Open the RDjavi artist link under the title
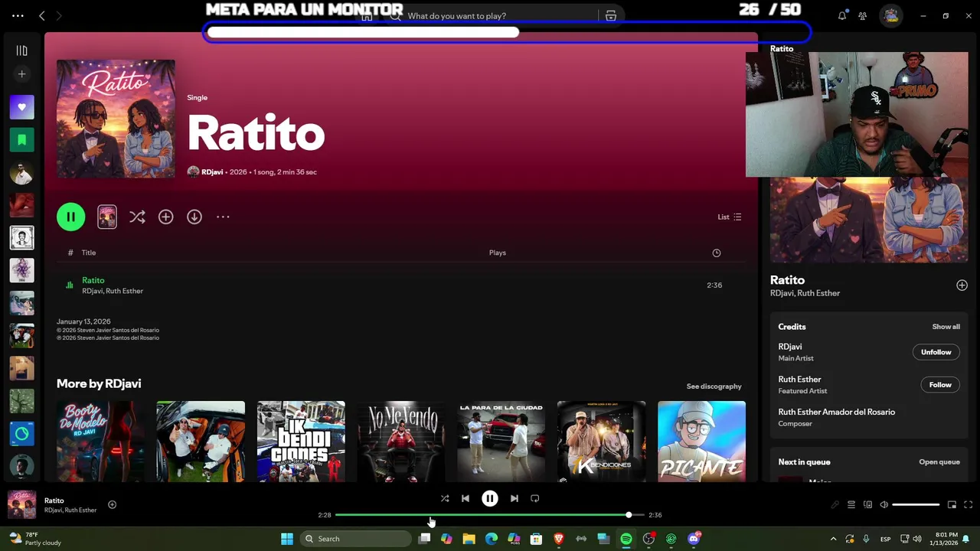The height and width of the screenshot is (551, 980). coord(212,172)
